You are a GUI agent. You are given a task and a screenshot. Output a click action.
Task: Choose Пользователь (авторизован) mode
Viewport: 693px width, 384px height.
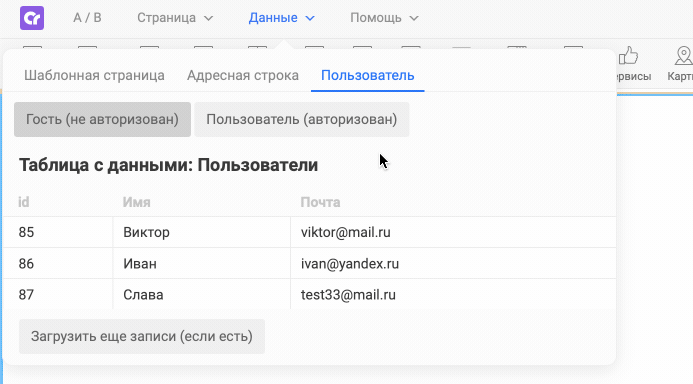[x=302, y=119]
